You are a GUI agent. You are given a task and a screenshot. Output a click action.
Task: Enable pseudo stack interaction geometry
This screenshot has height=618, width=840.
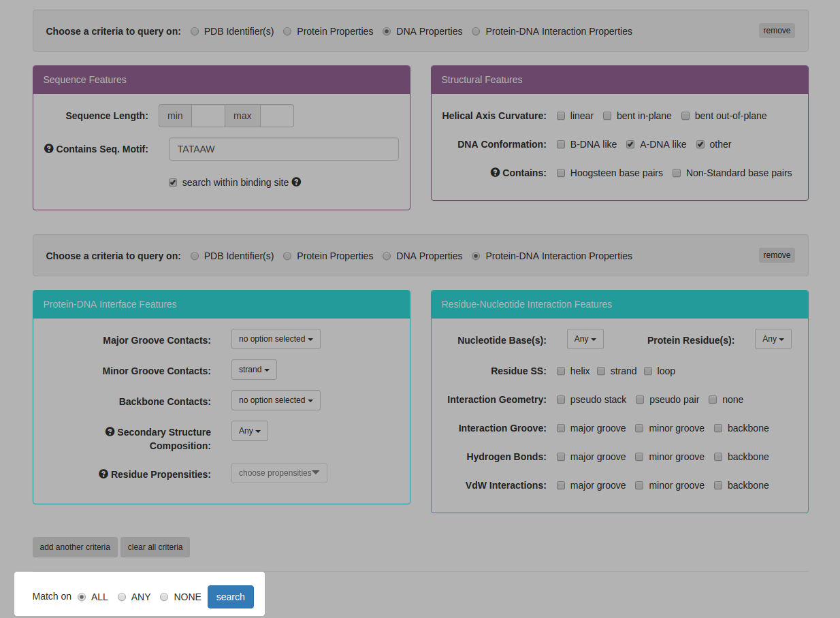[561, 400]
